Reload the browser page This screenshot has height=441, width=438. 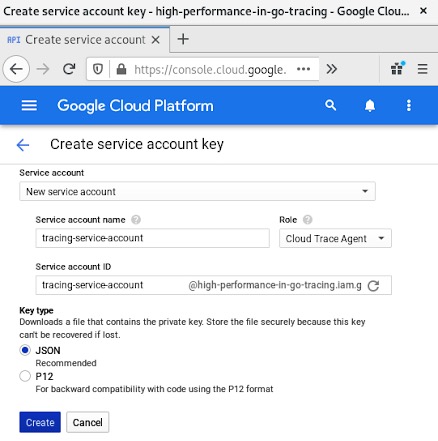(69, 69)
